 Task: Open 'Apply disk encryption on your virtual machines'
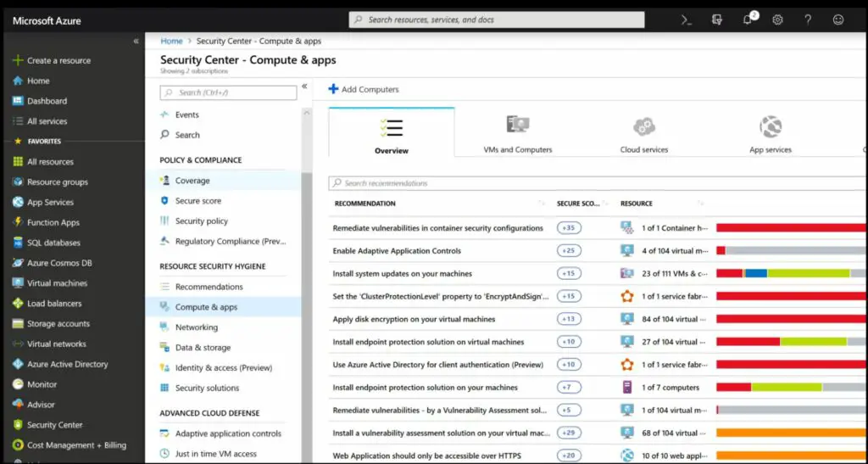coord(414,319)
